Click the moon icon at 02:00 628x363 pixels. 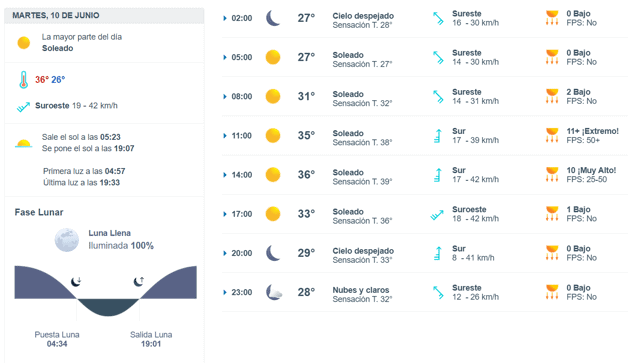[x=273, y=18]
